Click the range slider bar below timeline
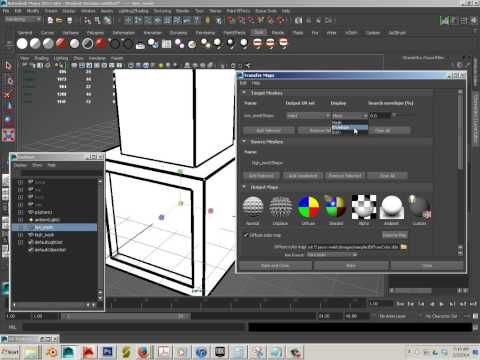The width and height of the screenshot is (480, 360). tap(126, 316)
